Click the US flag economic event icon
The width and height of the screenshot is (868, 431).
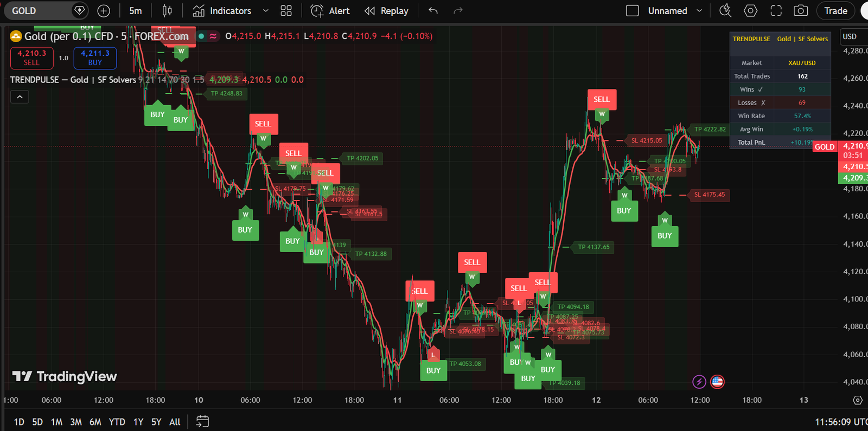pos(717,382)
